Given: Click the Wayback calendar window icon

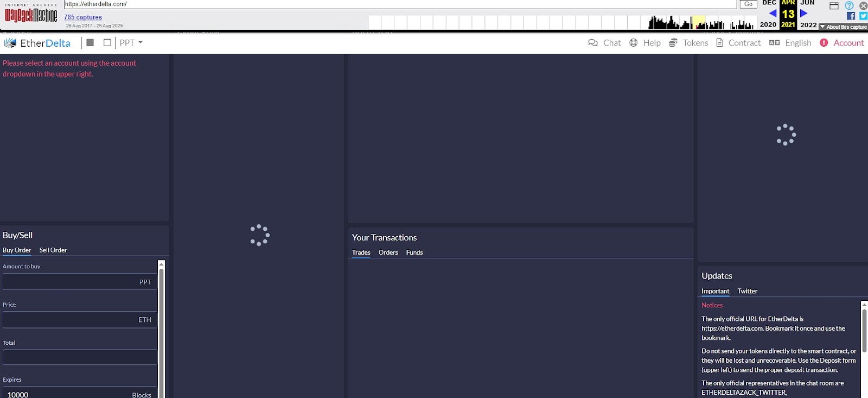Looking at the screenshot, I should tap(834, 5).
